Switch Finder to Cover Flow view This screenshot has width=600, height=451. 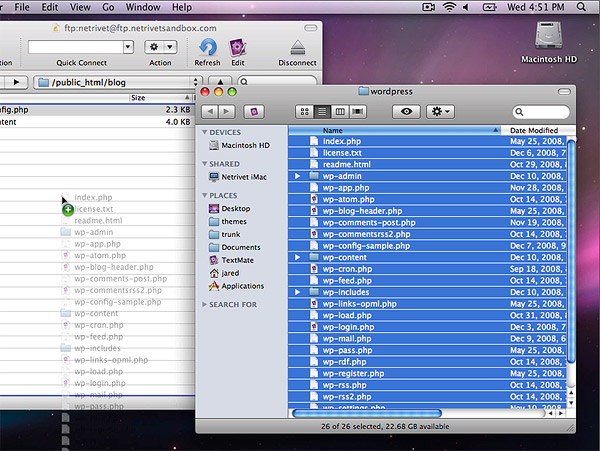pyautogui.click(x=357, y=111)
